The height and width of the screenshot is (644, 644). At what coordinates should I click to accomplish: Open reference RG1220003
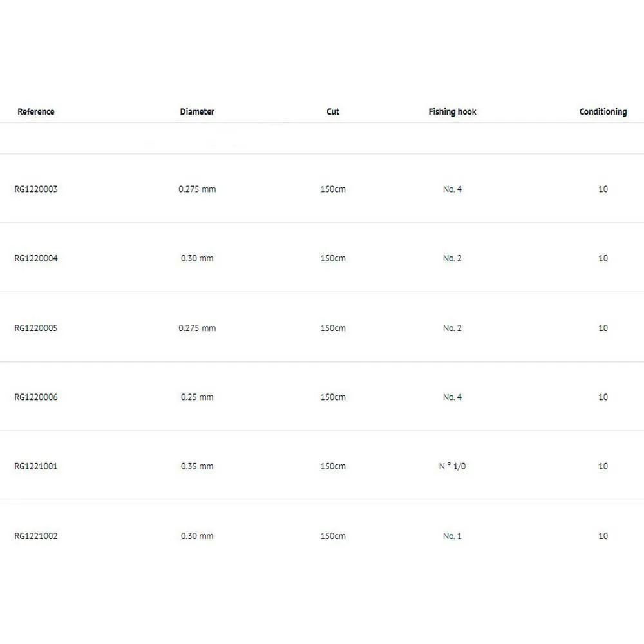pos(36,189)
